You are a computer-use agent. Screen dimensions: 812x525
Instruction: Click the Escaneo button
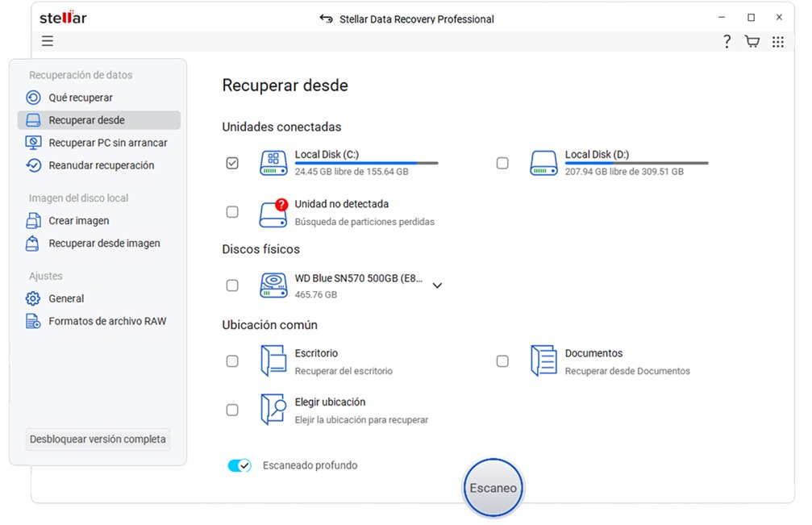click(x=492, y=487)
